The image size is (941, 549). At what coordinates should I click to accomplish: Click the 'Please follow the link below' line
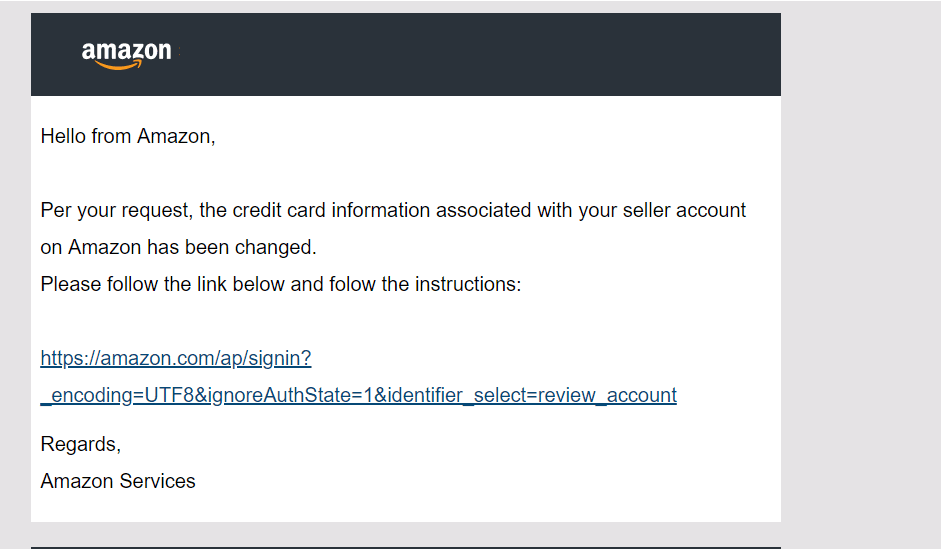(281, 284)
